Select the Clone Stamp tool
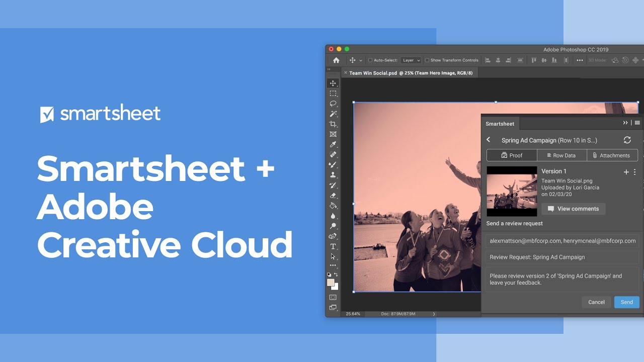The image size is (644, 362). click(x=333, y=175)
